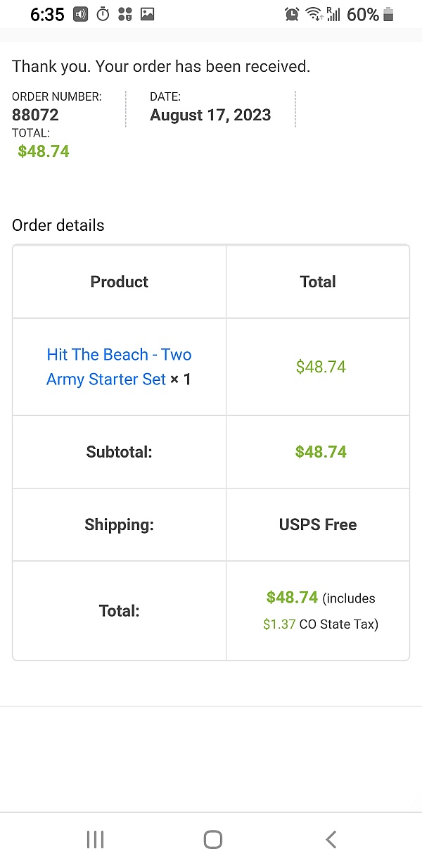Tap the green $48.74 total under order number

(44, 151)
